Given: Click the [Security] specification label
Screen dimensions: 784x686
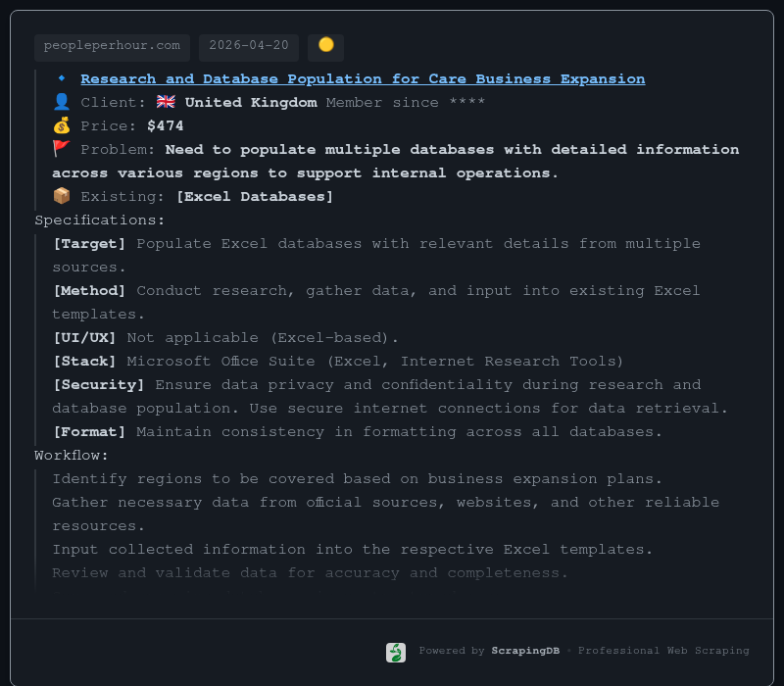Looking at the screenshot, I should [x=99, y=385].
